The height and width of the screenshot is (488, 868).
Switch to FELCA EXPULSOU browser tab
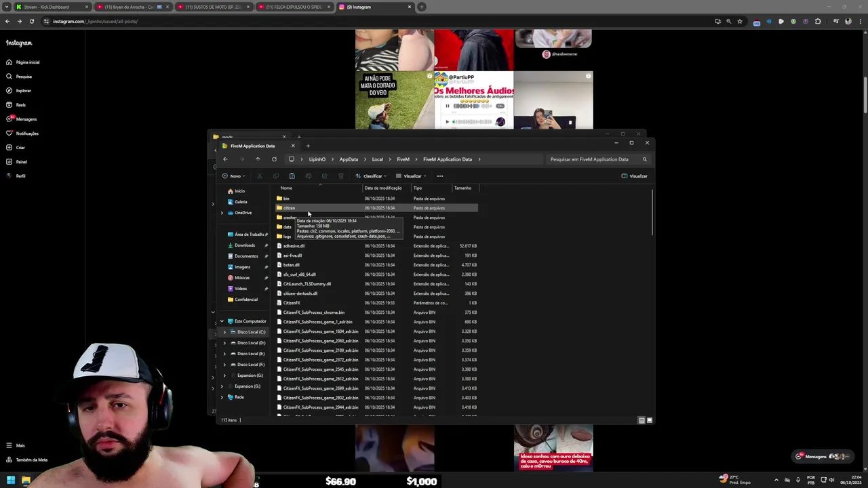293,7
